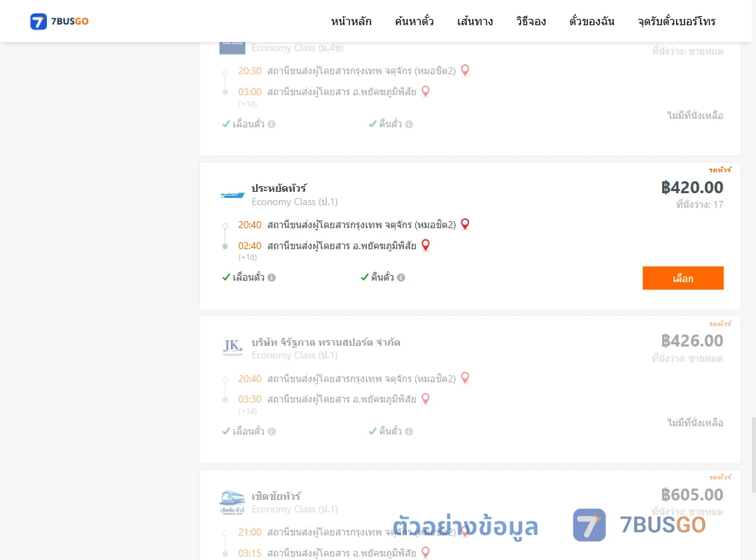This screenshot has width=756, height=560.
Task: Click จุดรับตั๋วเบอร์โทร navigation link
Action: tap(676, 21)
